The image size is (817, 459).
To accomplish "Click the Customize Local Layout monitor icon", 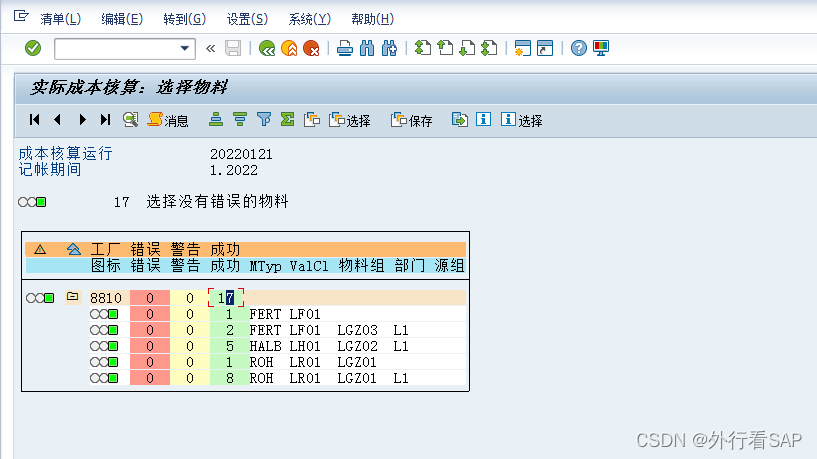I will tap(601, 48).
